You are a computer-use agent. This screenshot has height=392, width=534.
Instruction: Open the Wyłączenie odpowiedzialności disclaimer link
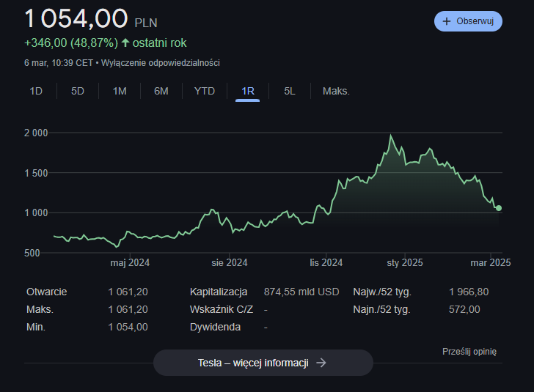pos(160,63)
